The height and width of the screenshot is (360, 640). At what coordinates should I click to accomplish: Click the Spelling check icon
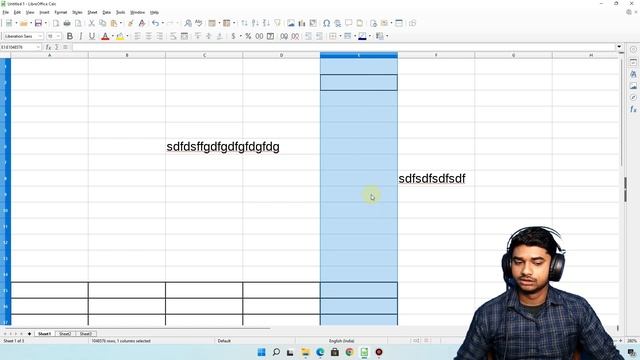pyautogui.click(x=199, y=23)
